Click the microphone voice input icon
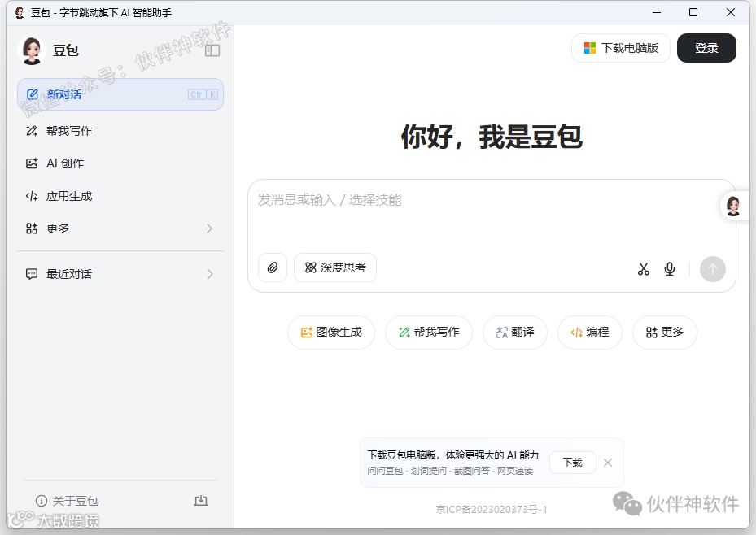Image resolution: width=756 pixels, height=535 pixels. click(x=670, y=269)
